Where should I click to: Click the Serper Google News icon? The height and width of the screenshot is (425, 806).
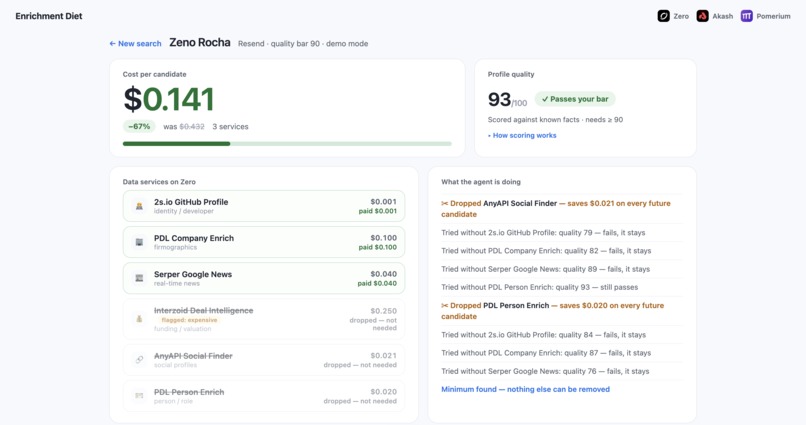pos(139,278)
